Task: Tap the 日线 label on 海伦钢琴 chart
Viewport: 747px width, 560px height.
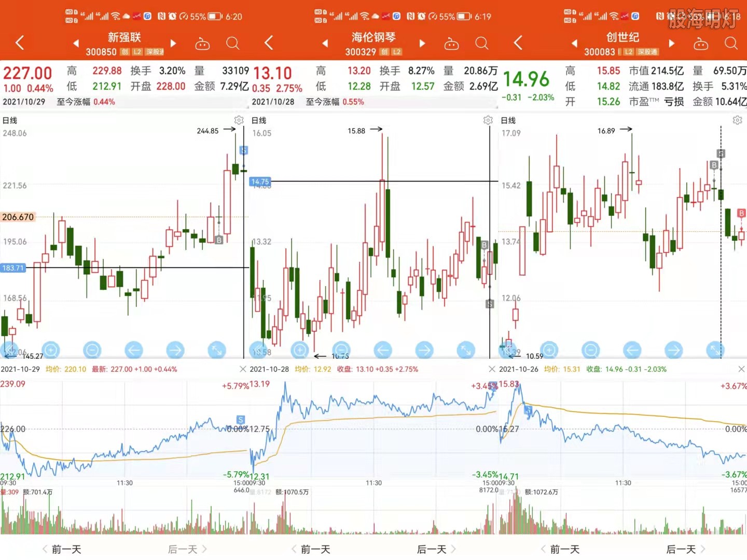Action: tap(259, 120)
